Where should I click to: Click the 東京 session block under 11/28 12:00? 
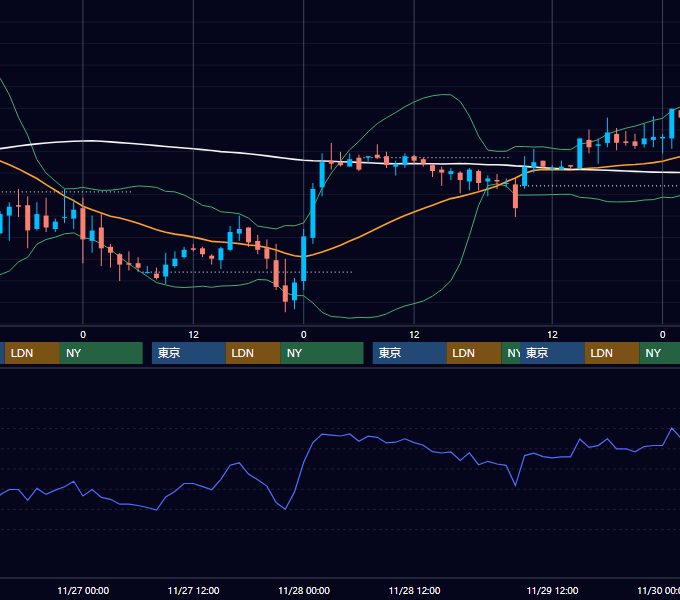tap(409, 353)
